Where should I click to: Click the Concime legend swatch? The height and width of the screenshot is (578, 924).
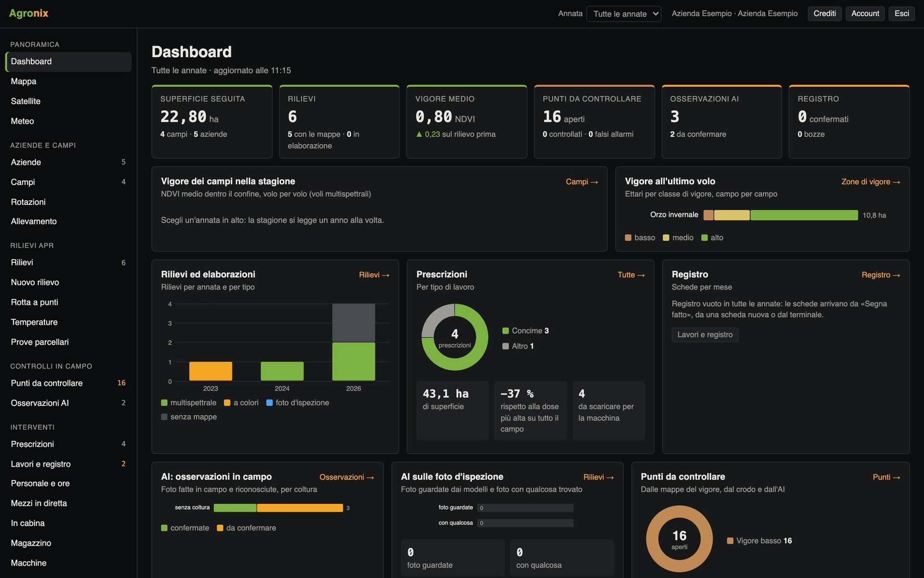[x=505, y=331]
